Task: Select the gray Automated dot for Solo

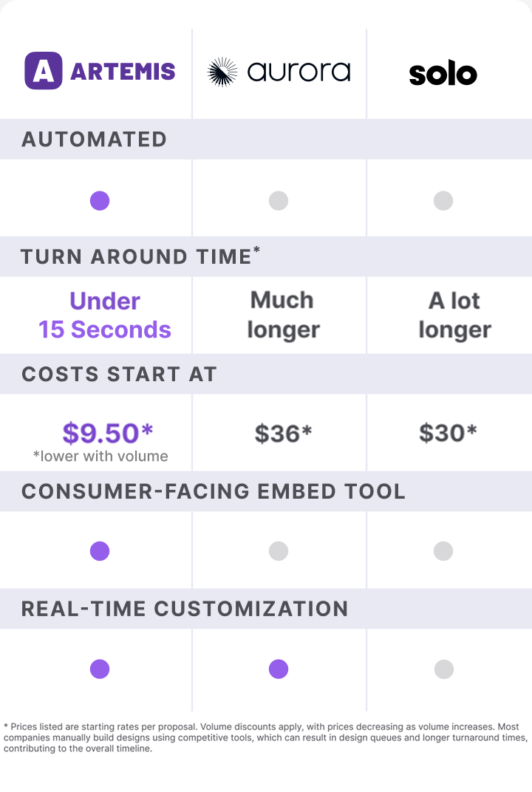Action: click(x=443, y=200)
